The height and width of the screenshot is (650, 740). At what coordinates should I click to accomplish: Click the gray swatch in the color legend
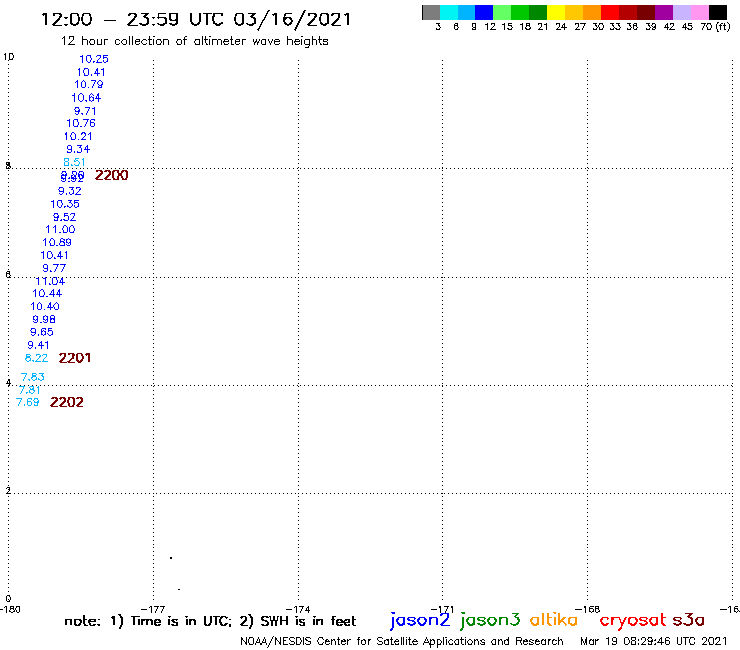(x=431, y=12)
